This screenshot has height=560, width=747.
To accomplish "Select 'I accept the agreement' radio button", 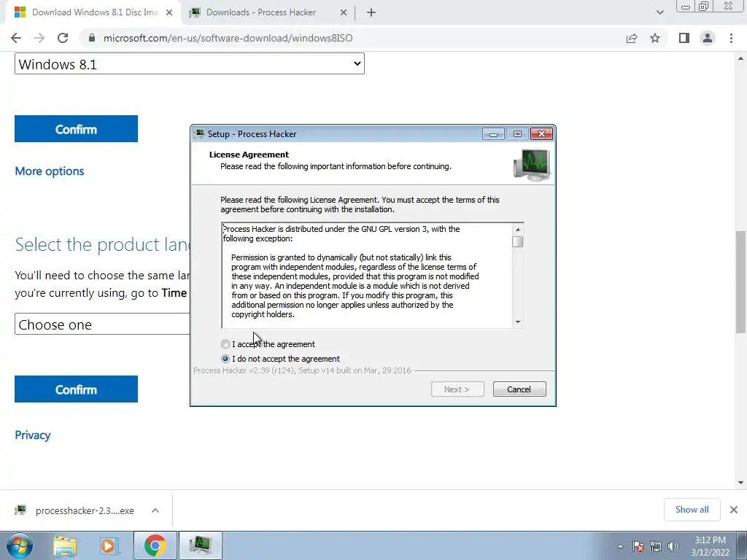I will 225,344.
